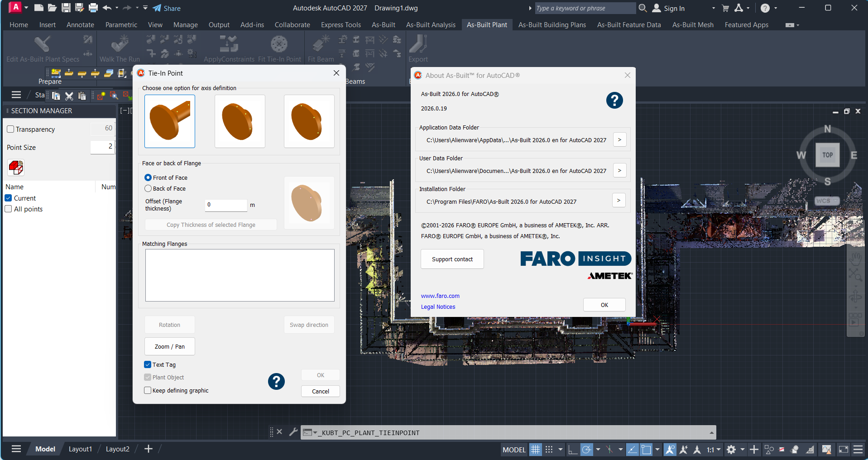
Task: Click the Fit Tie-In Point ribbon icon
Action: tap(279, 44)
